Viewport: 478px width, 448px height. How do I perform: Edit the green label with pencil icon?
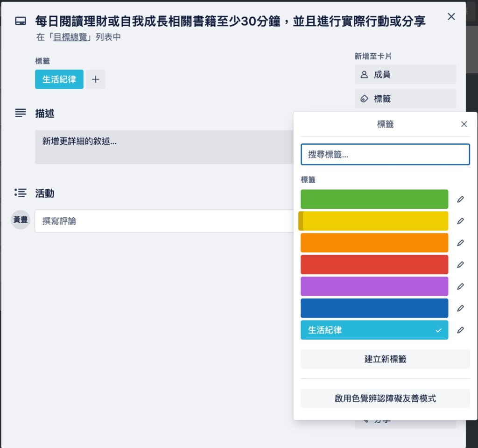coord(460,199)
